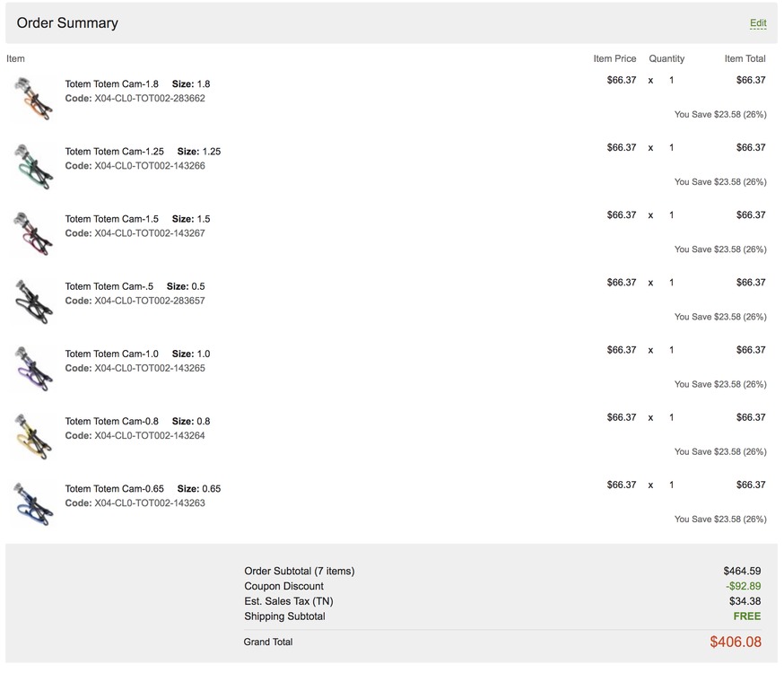The height and width of the screenshot is (673, 784).
Task: Click the black Totem Cam-.5 product thumbnail
Action: 33,300
